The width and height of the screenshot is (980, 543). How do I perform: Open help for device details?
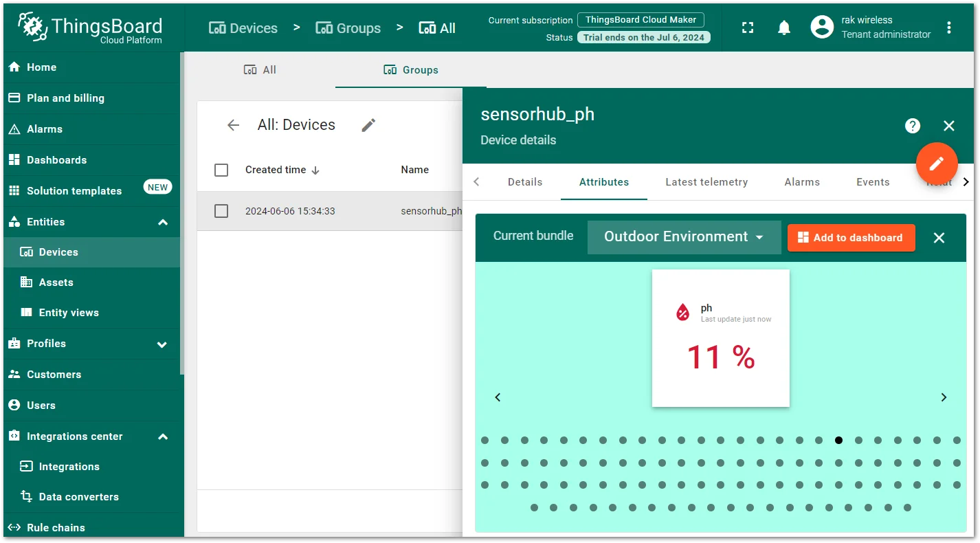click(913, 126)
